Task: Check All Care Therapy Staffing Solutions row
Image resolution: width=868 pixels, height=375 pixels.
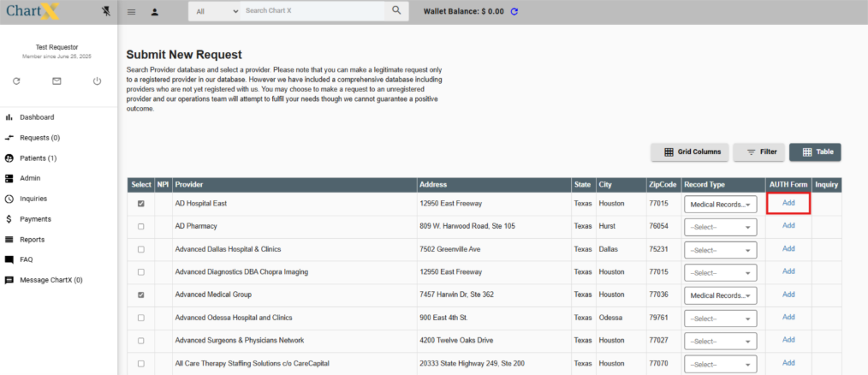Action: coord(140,363)
